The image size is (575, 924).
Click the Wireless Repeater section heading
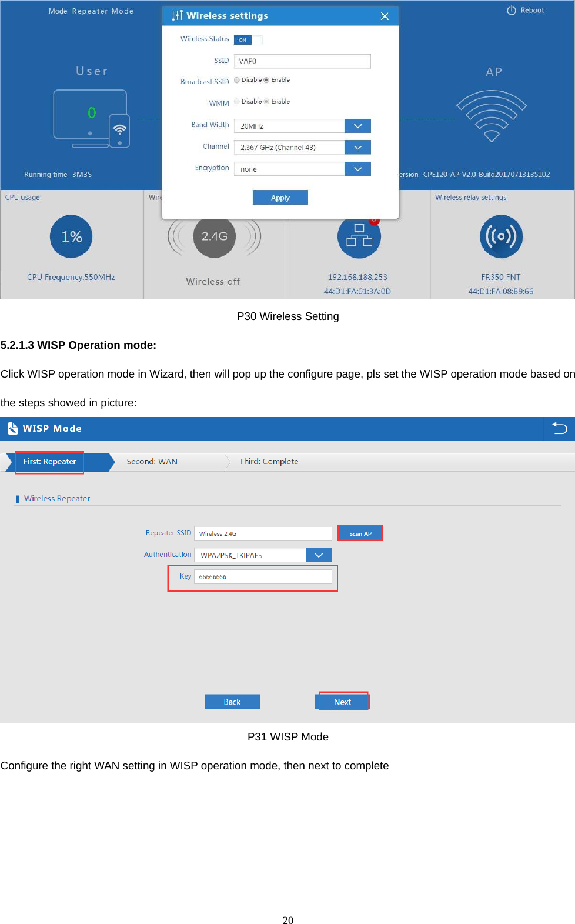coord(57,498)
